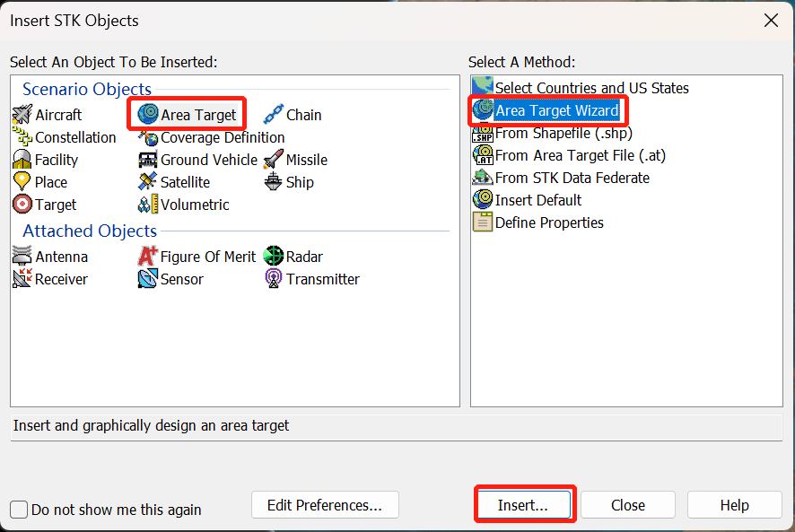Select the Facility object icon
Viewport: 795px width, 532px height.
[x=22, y=160]
